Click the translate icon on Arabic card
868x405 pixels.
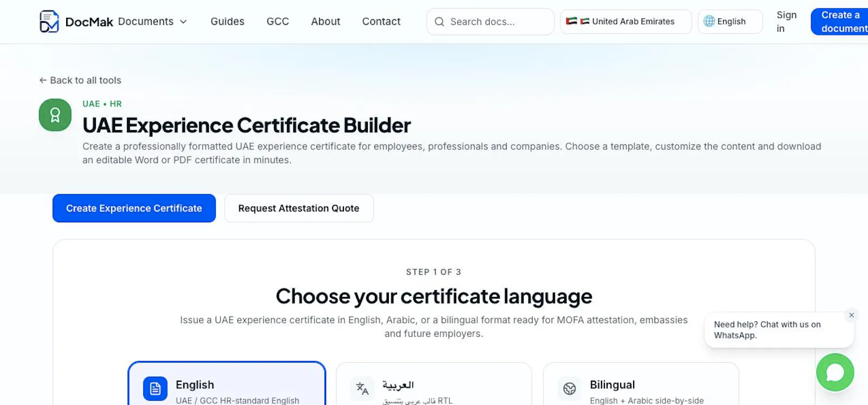coord(362,389)
